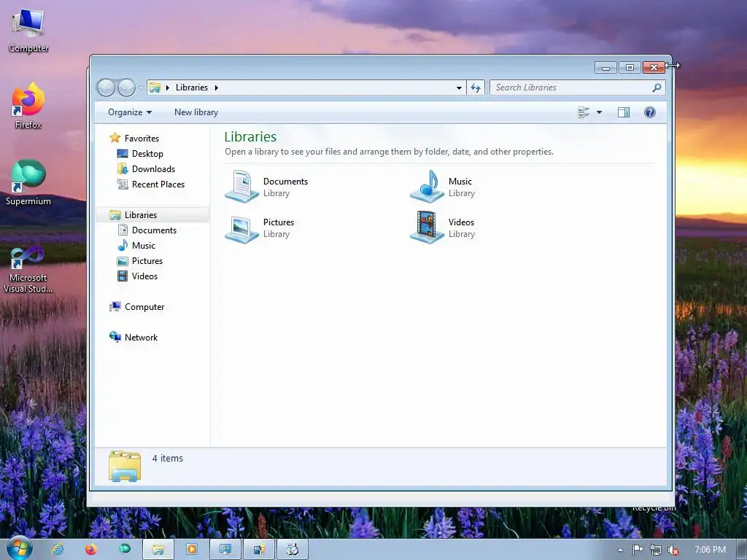Select Libraries in the navigation pane
The height and width of the screenshot is (560, 747).
[141, 215]
